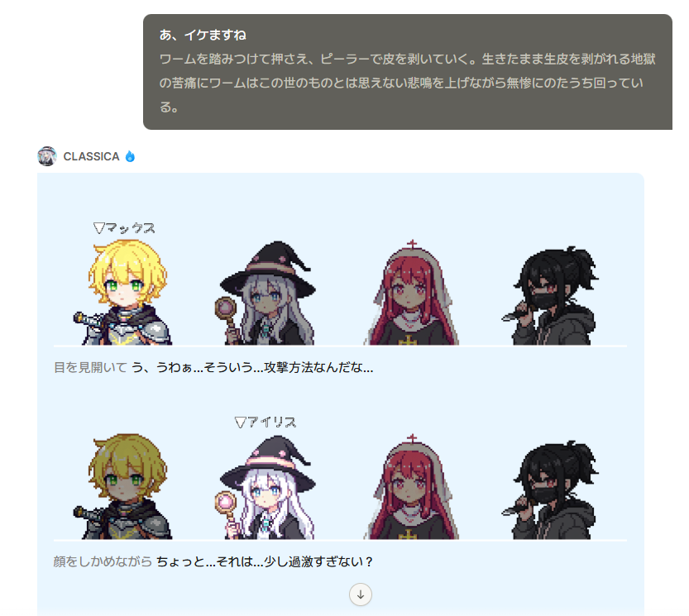Click the red-haired nun sprite in top row

point(411,293)
